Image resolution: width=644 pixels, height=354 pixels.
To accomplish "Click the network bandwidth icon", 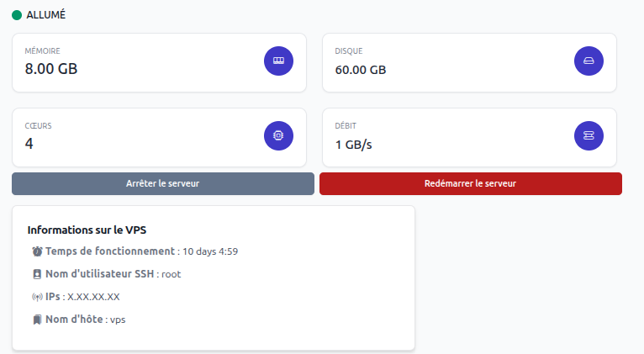I will click(589, 136).
